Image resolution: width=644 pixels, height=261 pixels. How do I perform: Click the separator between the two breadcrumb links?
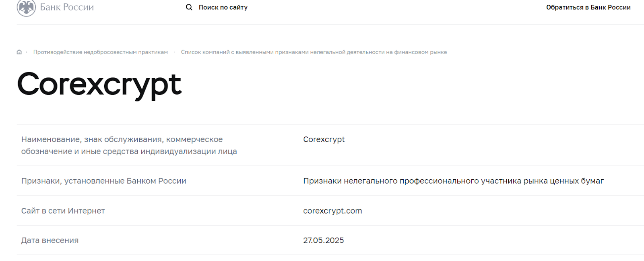pyautogui.click(x=174, y=52)
